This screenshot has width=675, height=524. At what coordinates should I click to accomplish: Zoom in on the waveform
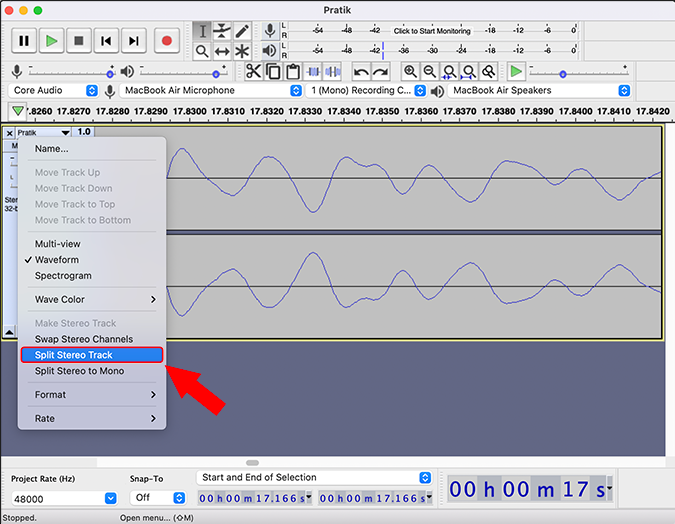[x=410, y=71]
